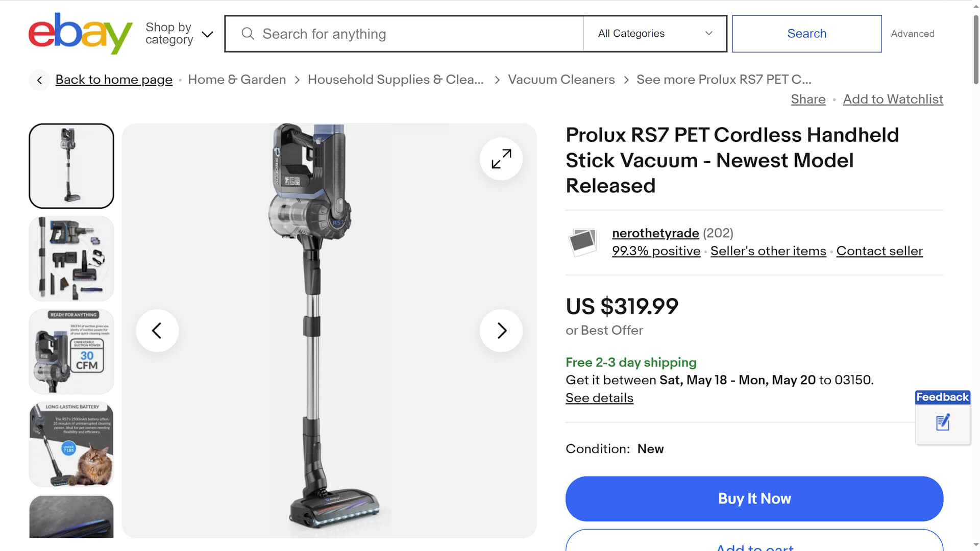Viewport: 980px width, 551px height.
Task: Open the Vacuum Cleaners breadcrumb
Action: pyautogui.click(x=561, y=80)
